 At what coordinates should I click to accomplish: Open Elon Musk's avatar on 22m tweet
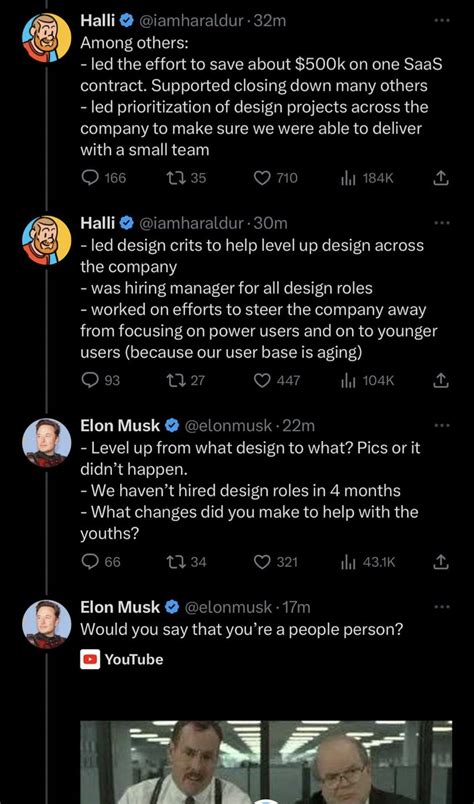46,443
